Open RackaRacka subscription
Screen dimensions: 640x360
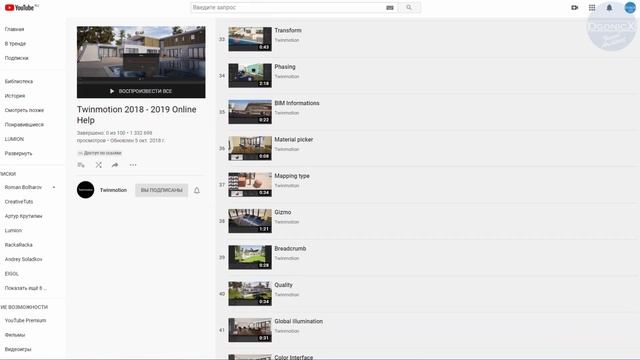[x=18, y=245]
